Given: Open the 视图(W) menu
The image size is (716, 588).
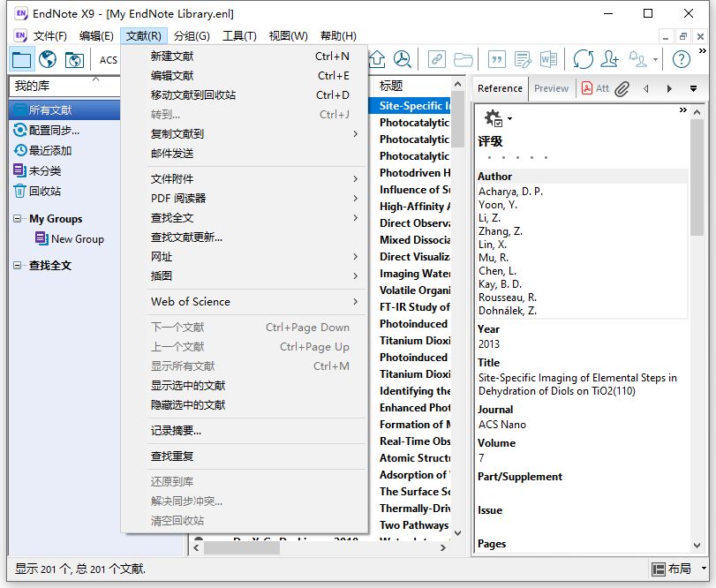Looking at the screenshot, I should [288, 35].
